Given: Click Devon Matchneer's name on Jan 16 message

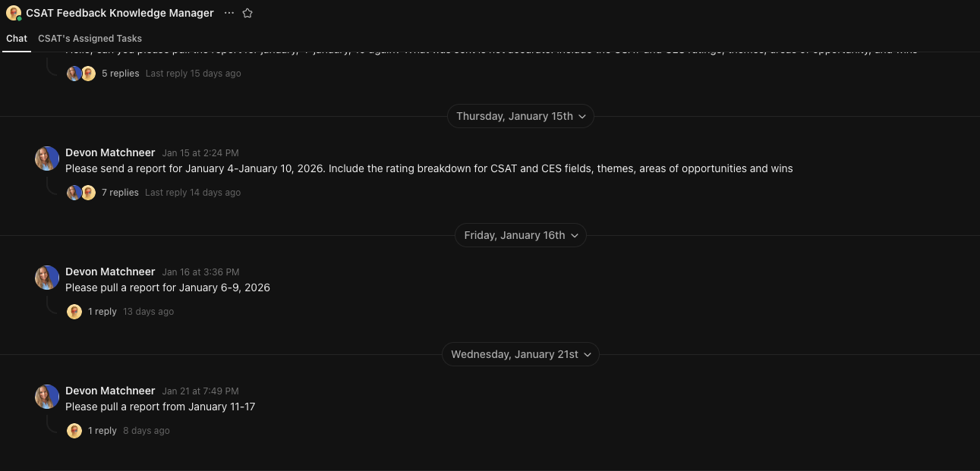Looking at the screenshot, I should [x=110, y=272].
